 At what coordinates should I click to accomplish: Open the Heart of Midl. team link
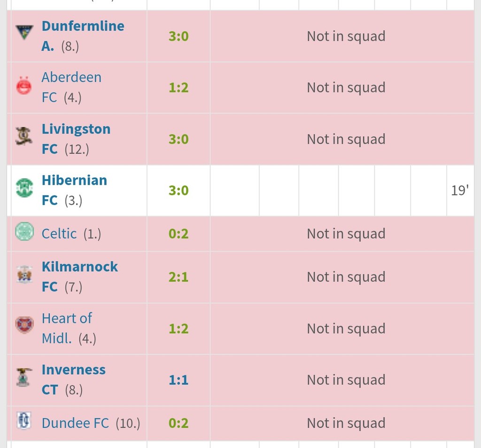[67, 318]
